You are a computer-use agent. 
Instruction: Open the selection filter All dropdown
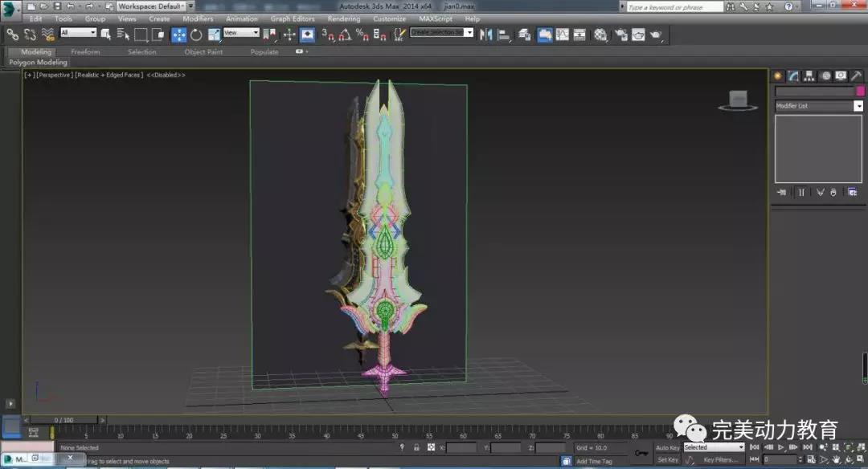[78, 33]
